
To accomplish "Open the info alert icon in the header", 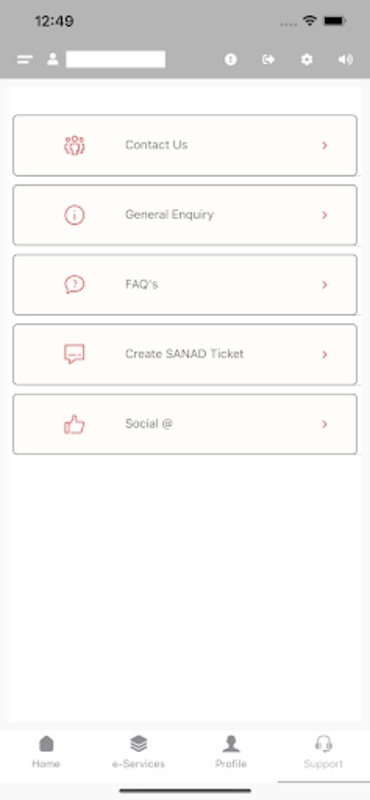I will point(231,60).
